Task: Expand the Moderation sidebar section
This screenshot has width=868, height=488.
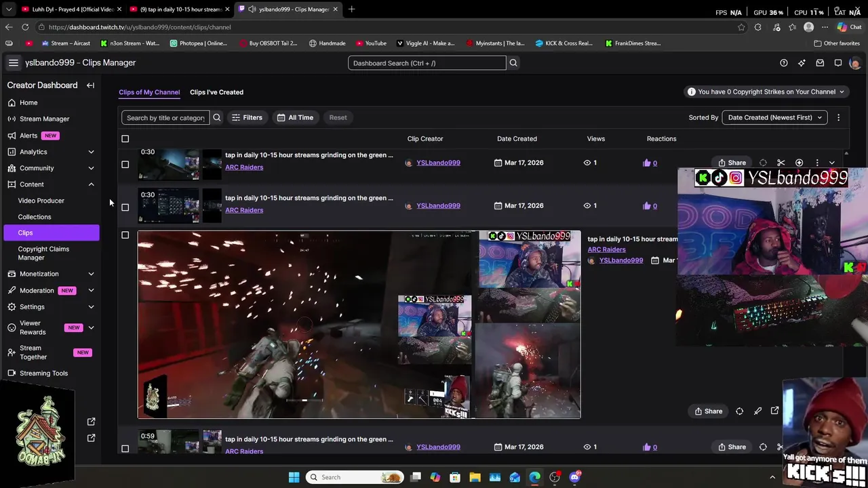Action: pos(91,290)
